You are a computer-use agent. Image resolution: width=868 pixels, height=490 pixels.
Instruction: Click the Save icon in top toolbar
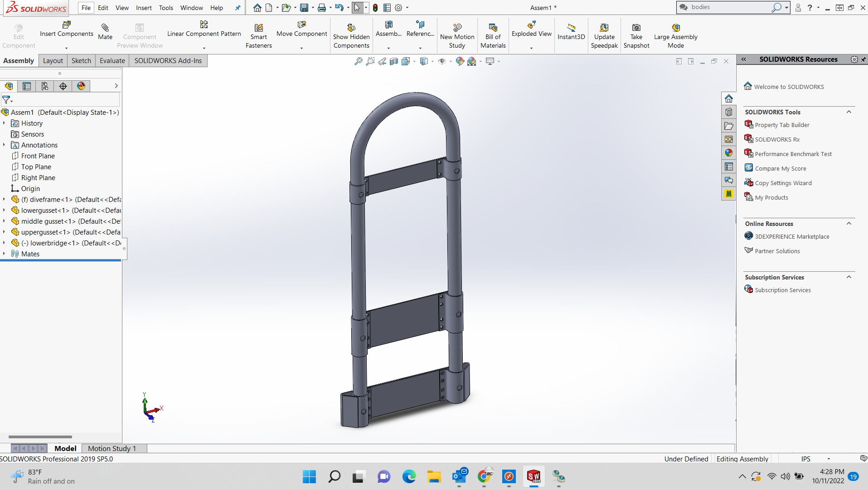pyautogui.click(x=304, y=8)
